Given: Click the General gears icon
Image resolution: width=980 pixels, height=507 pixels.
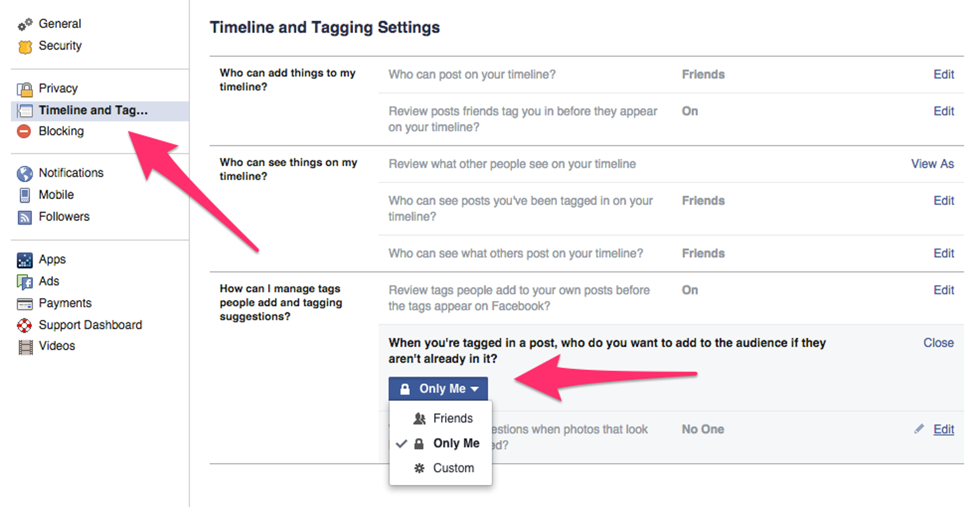Looking at the screenshot, I should tap(25, 24).
